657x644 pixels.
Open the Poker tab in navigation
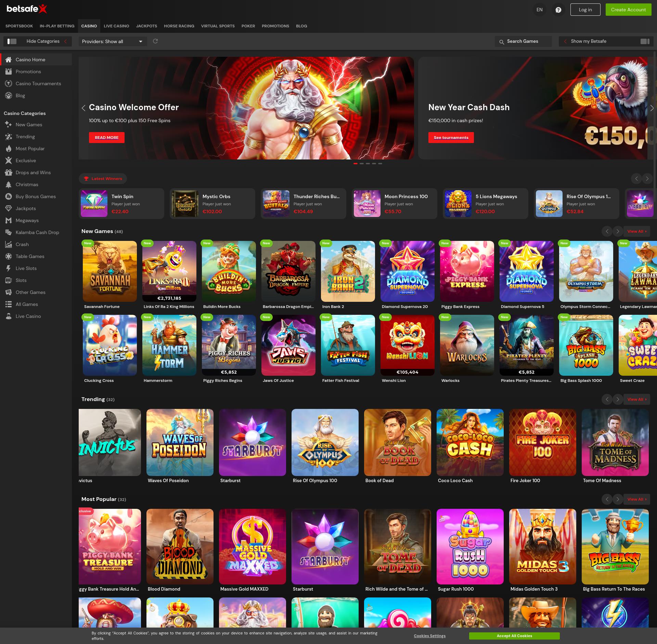tap(248, 26)
